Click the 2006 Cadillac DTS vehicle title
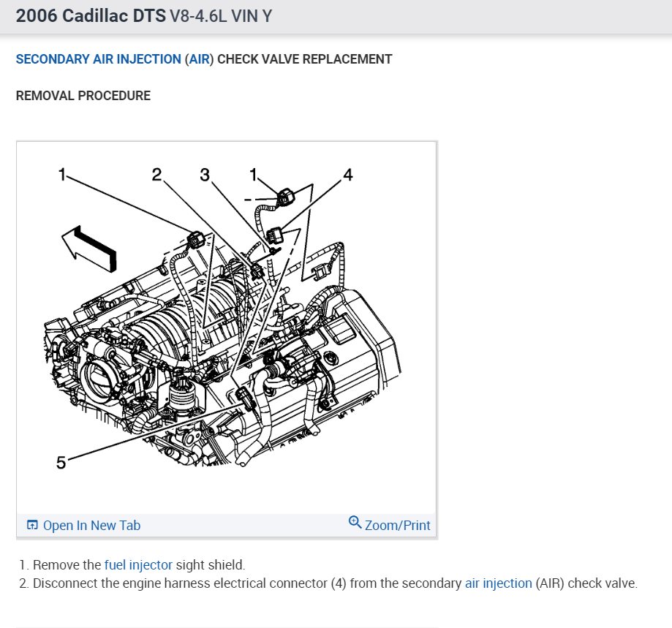This screenshot has height=628, width=672. click(91, 16)
